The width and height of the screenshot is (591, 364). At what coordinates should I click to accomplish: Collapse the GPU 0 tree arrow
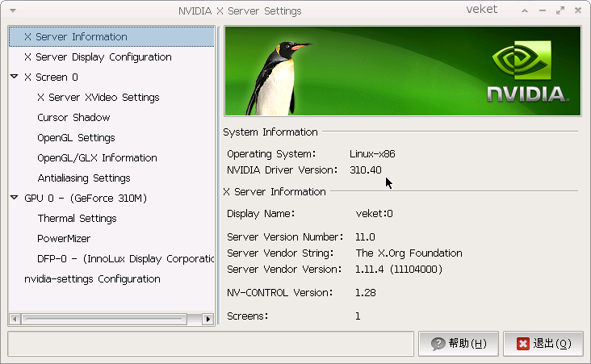(15, 198)
